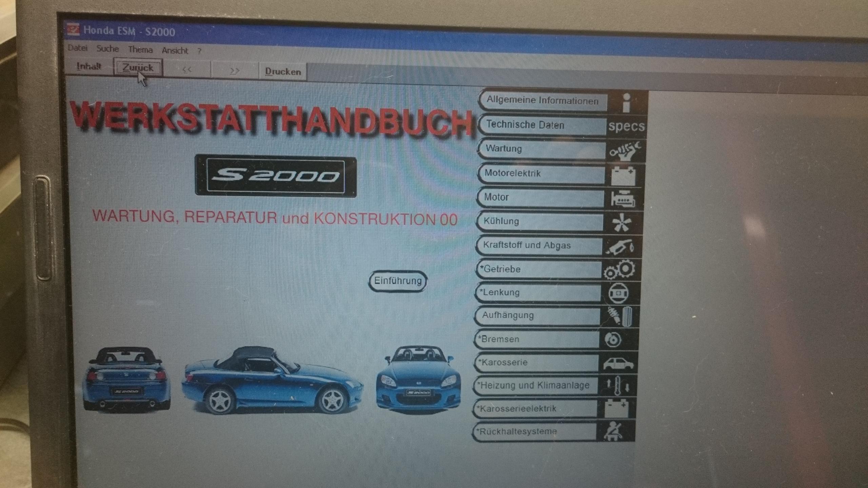
Task: Open the Einführung section
Action: (398, 281)
